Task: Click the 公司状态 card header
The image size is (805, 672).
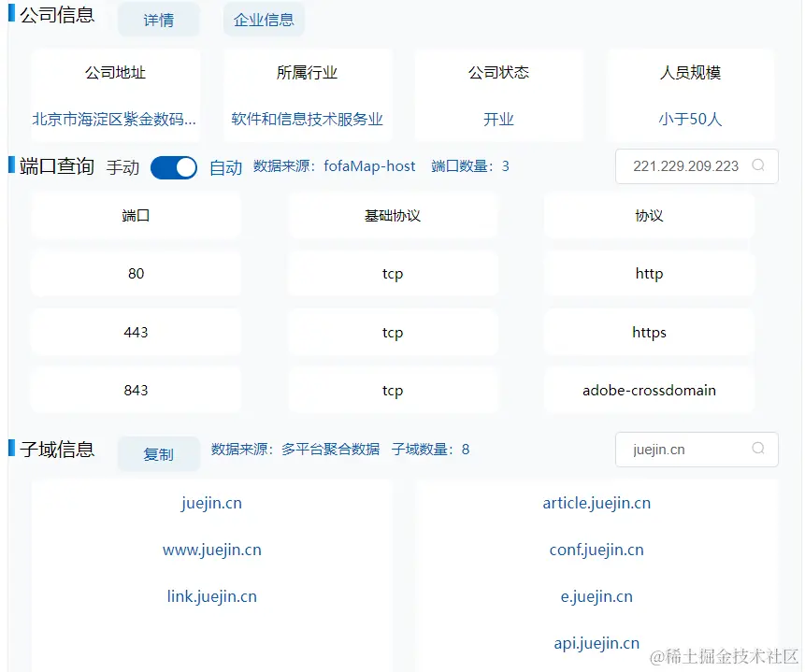Action: 498,72
